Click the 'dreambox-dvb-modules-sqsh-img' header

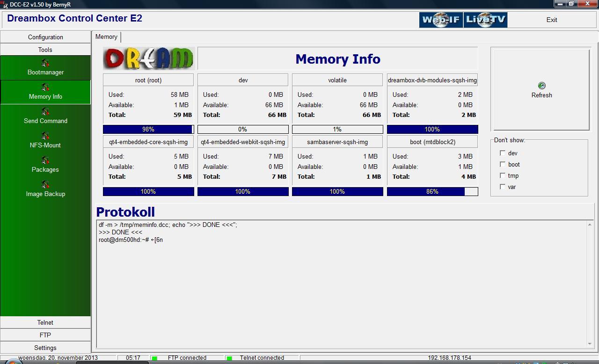click(x=432, y=80)
